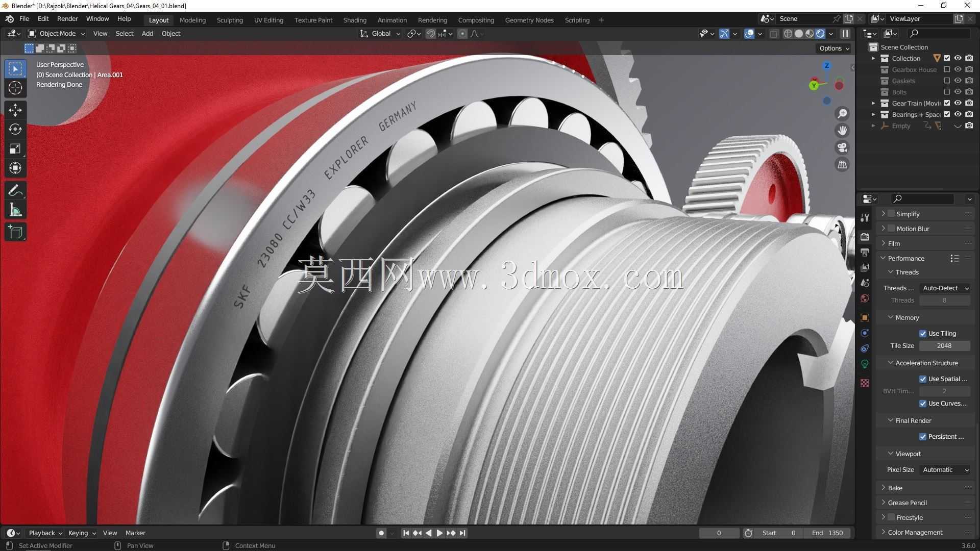This screenshot has height=551, width=980.
Task: Hide the Gear Train collection in viewport
Action: point(958,103)
